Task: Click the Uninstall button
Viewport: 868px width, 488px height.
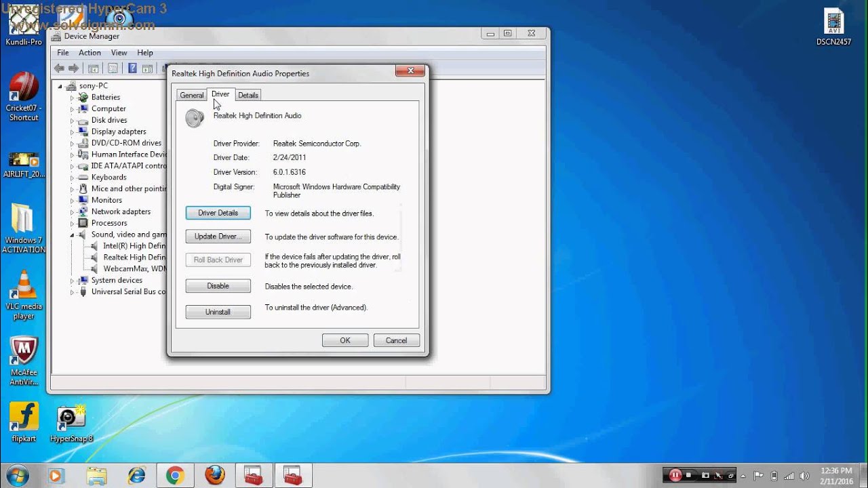Action: pos(218,312)
